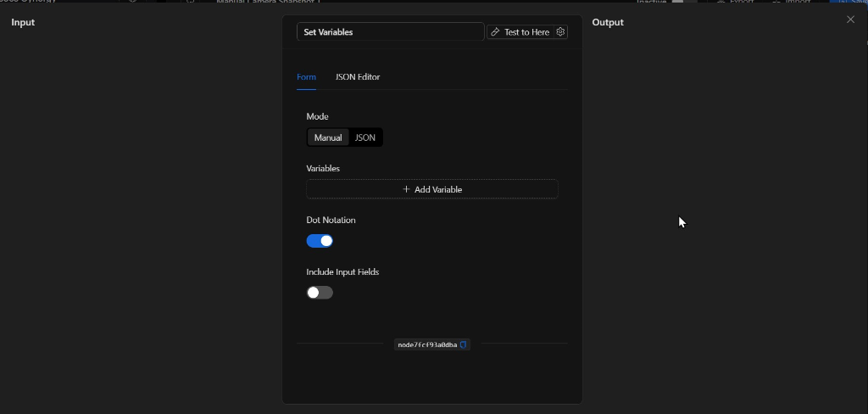Click the Input panel heading

coord(23,22)
